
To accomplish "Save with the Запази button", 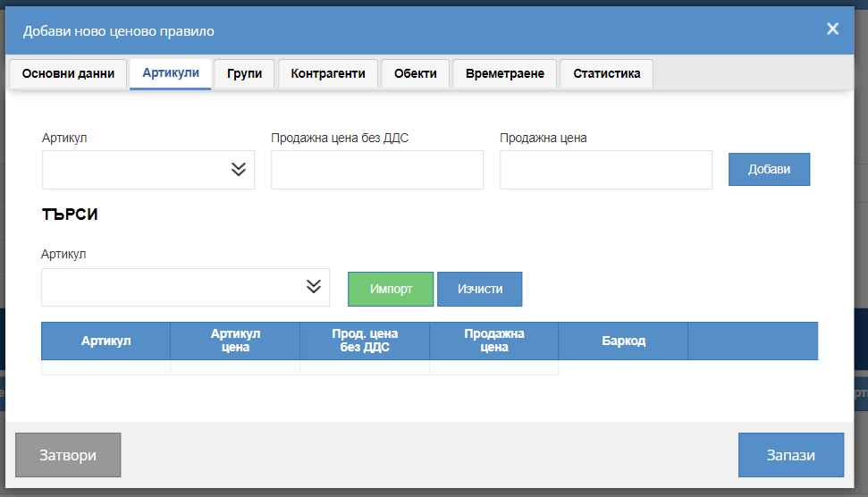I will 791,455.
